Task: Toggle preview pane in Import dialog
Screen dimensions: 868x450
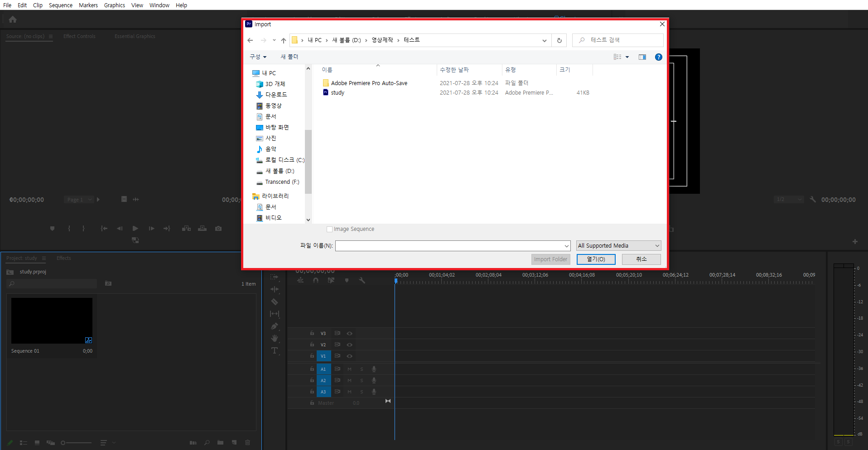Action: pyautogui.click(x=642, y=57)
